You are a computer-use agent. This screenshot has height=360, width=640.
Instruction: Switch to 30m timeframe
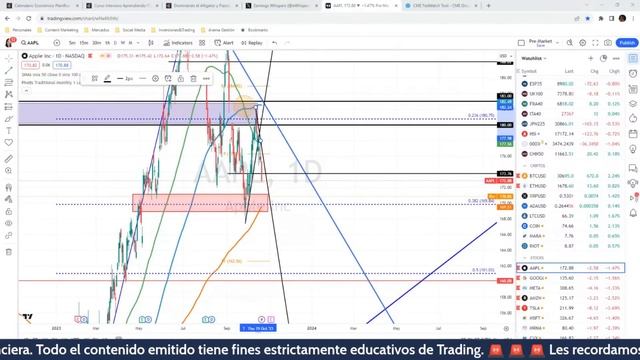96,43
